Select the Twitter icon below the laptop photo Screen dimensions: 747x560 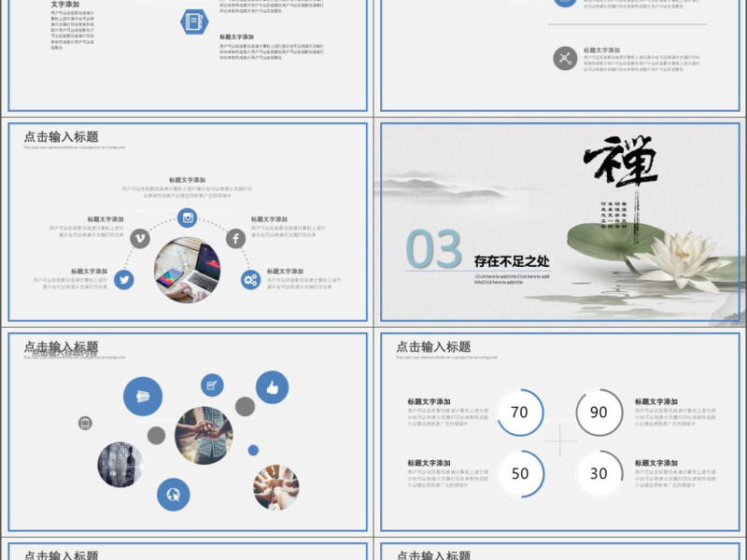(x=123, y=280)
